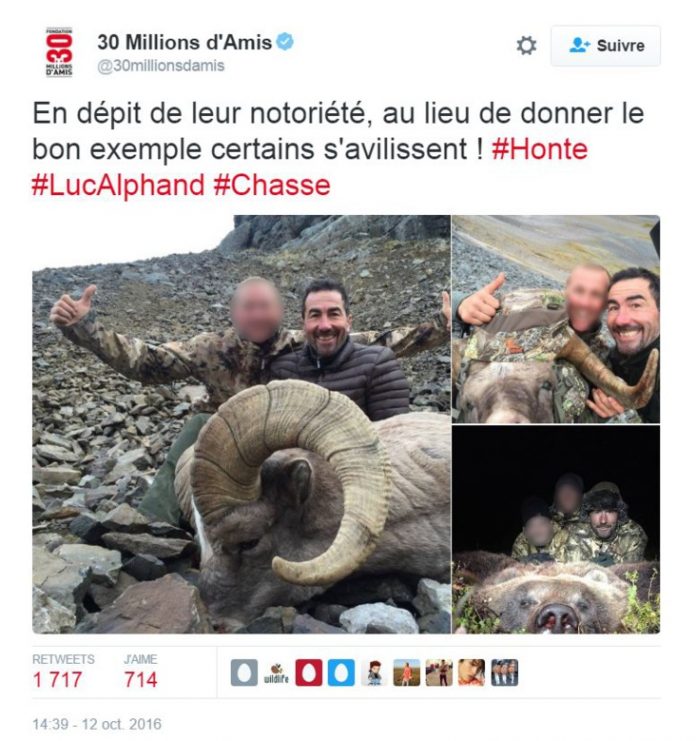Open 30 Millions d'Amis profile logo
Screen dimensions: 696x741
point(59,52)
